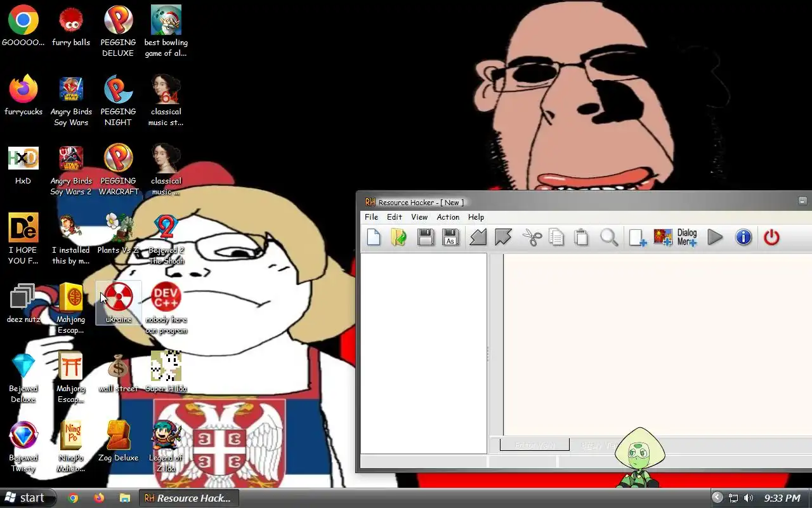This screenshot has height=508, width=812.
Task: Select the Google Chrome desktop icon
Action: [x=23, y=27]
